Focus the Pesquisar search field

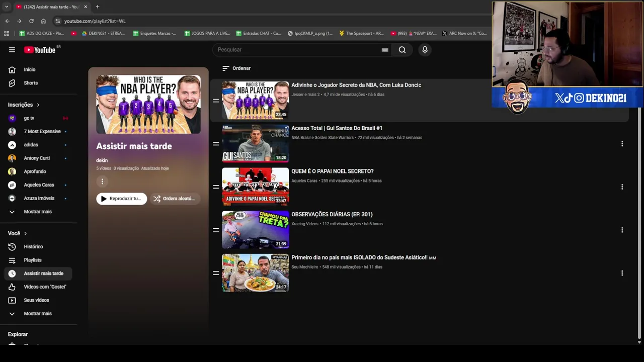(302, 50)
